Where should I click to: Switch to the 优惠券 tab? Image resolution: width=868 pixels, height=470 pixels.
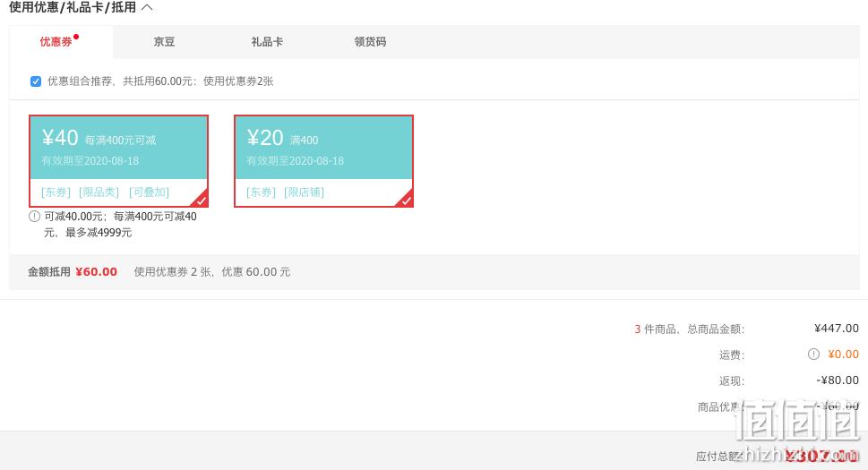click(x=61, y=41)
